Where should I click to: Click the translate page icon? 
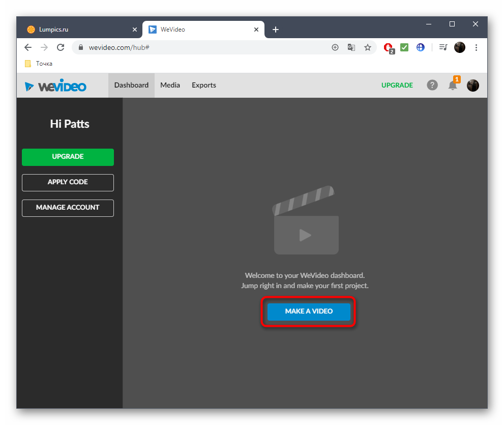click(x=351, y=48)
